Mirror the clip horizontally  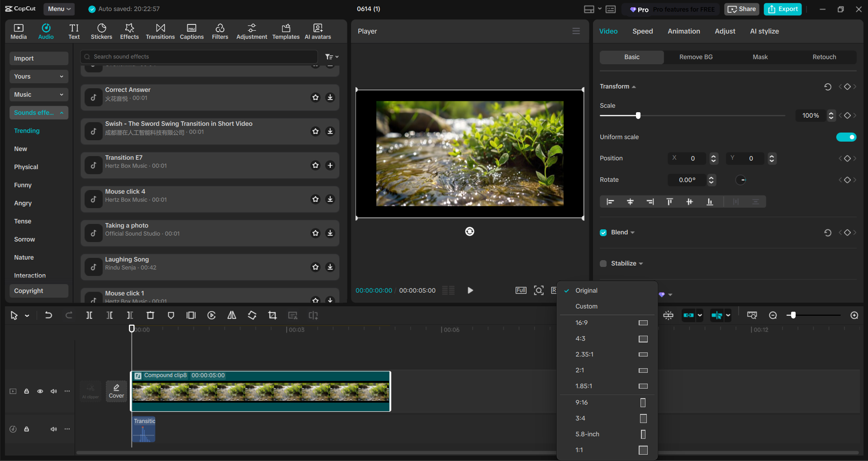click(232, 315)
